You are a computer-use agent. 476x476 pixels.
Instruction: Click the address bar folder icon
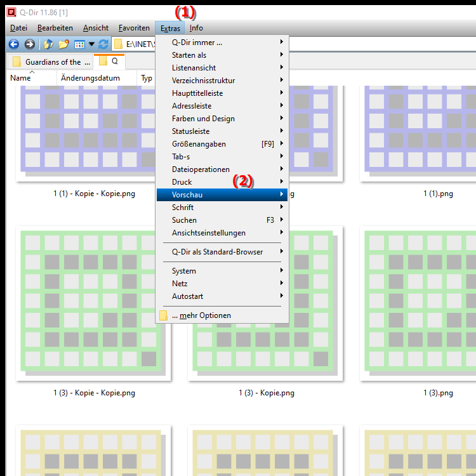pos(118,44)
